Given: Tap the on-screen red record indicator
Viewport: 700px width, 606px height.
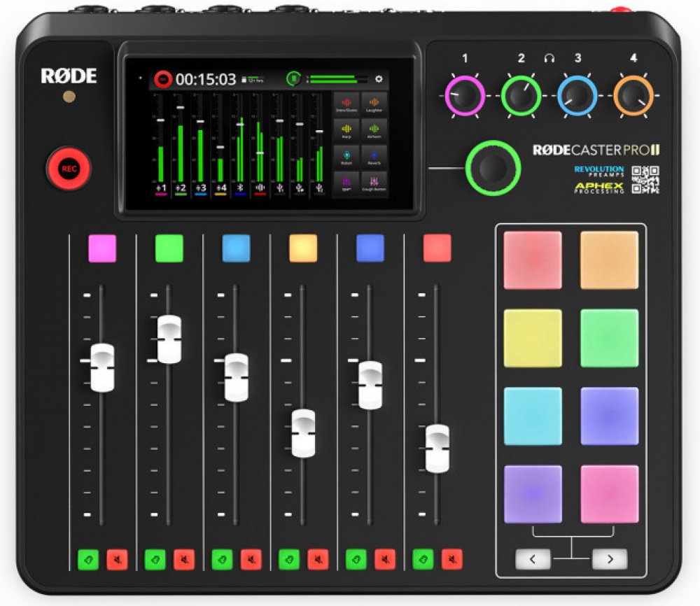Looking at the screenshot, I should 163,79.
